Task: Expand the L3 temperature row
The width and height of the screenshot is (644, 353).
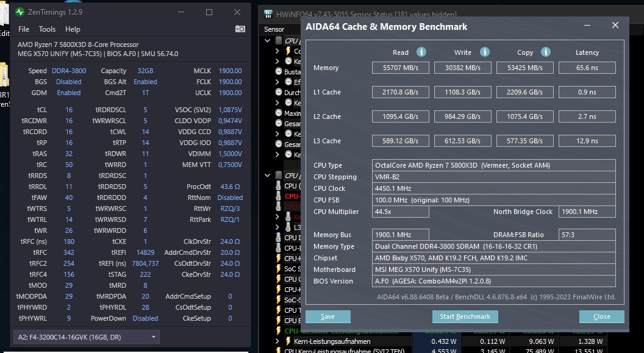Action: click(277, 227)
